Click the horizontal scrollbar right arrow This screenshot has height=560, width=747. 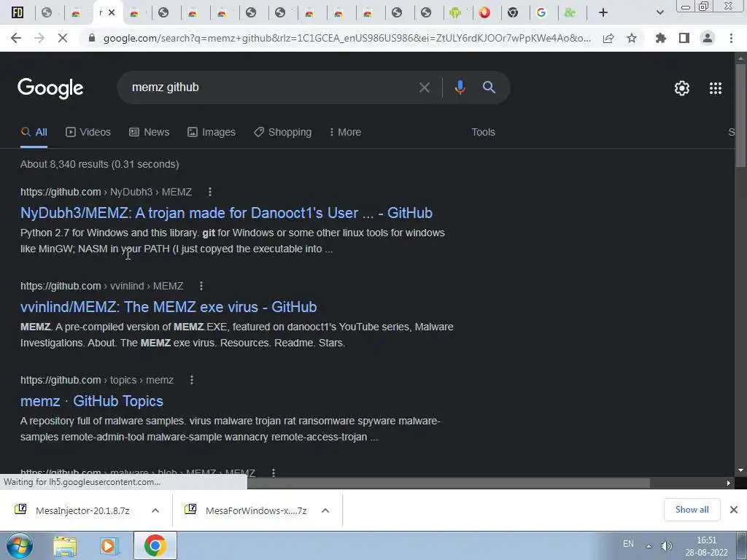(729, 483)
